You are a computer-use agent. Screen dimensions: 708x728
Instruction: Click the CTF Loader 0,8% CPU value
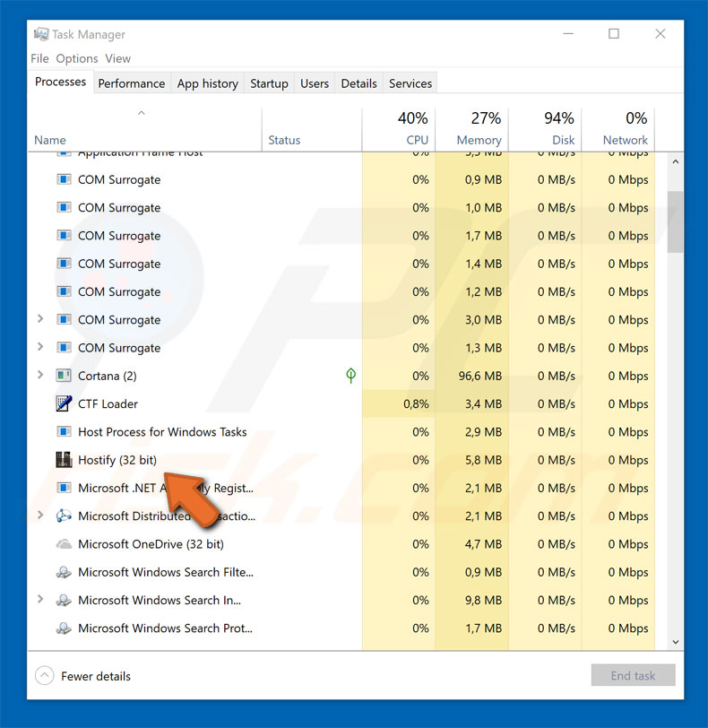[x=416, y=404]
